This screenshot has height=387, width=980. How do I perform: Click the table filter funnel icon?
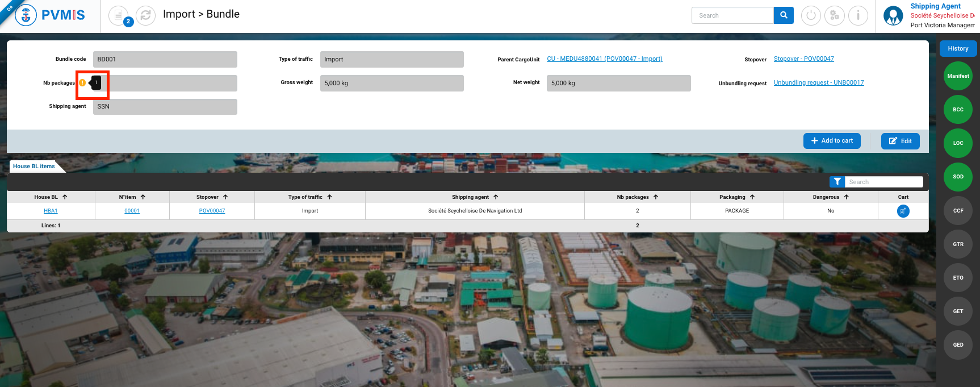coord(837,182)
